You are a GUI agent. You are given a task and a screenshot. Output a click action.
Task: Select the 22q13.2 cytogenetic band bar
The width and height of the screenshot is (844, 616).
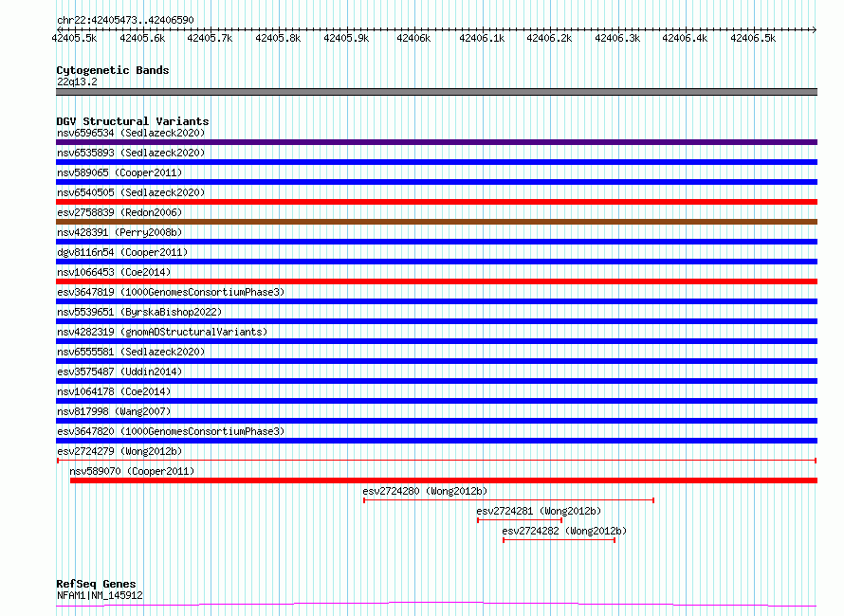pos(436,92)
